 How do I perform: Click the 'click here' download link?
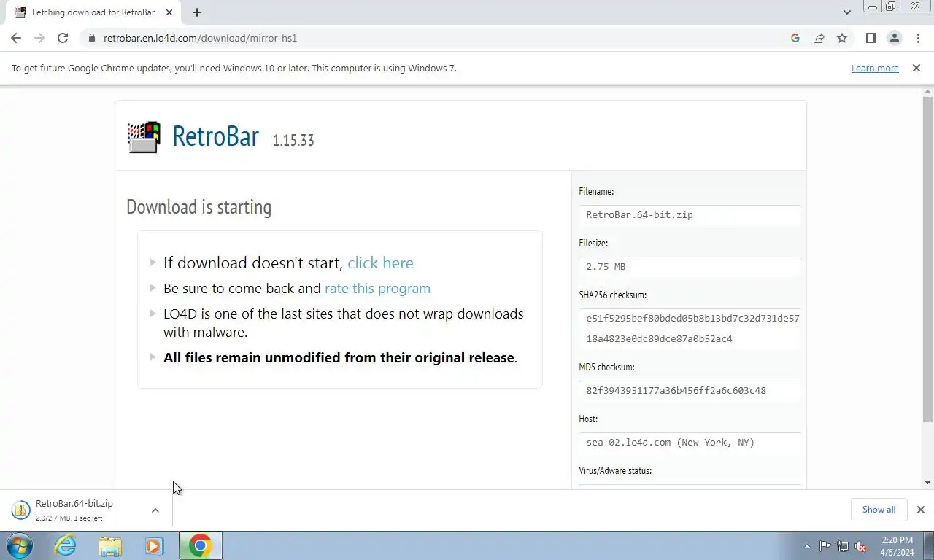coord(380,262)
